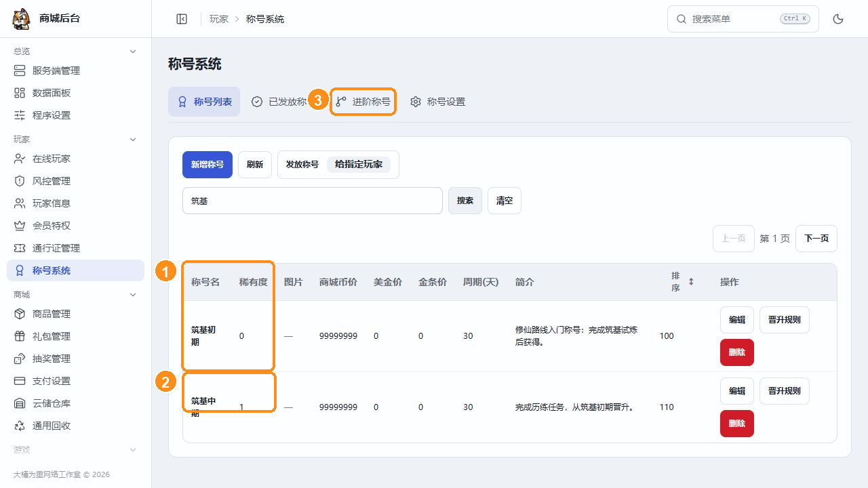868x488 pixels.
Task: Open the 已发放称号 tab
Action: 279,102
